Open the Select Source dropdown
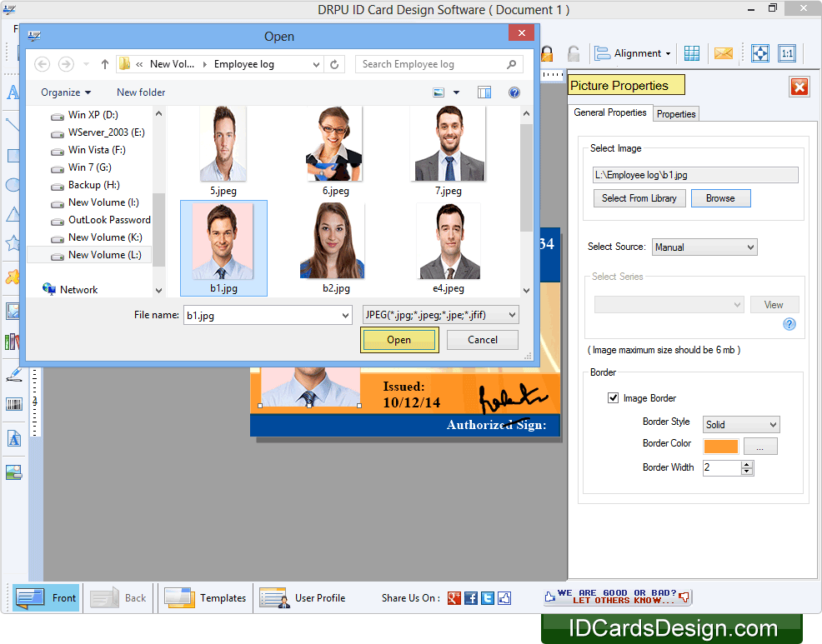The image size is (822, 644). point(704,247)
